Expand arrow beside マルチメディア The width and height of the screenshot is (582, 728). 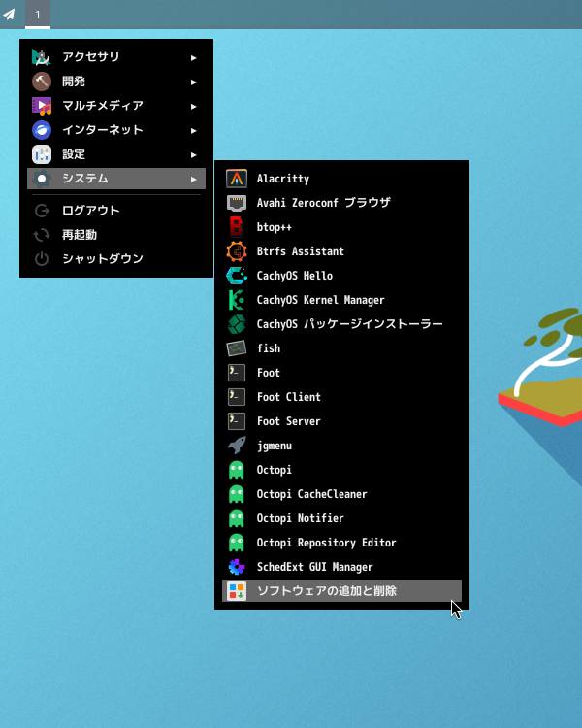point(194,107)
